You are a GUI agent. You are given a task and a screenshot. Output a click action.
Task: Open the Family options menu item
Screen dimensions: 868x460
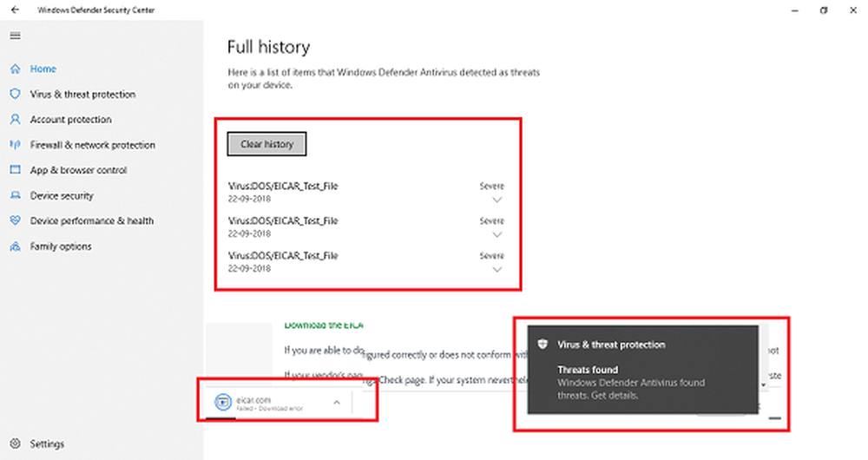pyautogui.click(x=61, y=246)
